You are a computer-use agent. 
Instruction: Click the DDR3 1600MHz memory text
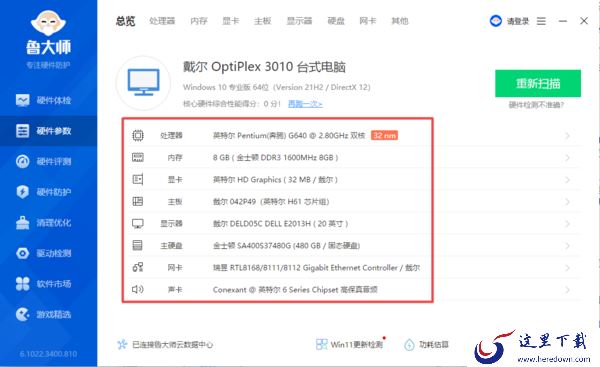(x=276, y=157)
